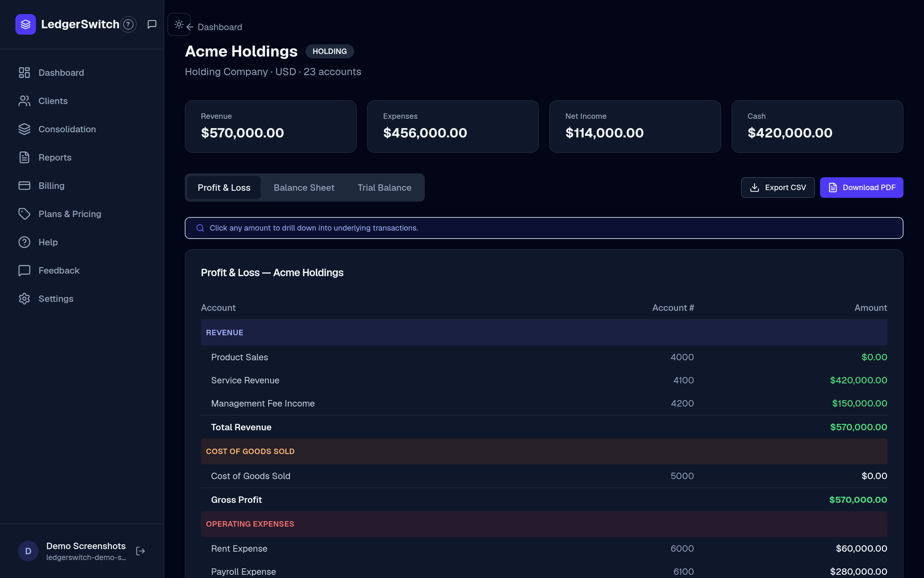This screenshot has width=924, height=578.
Task: Drill into Cost of Goods Sold $0.00
Action: (x=874, y=476)
